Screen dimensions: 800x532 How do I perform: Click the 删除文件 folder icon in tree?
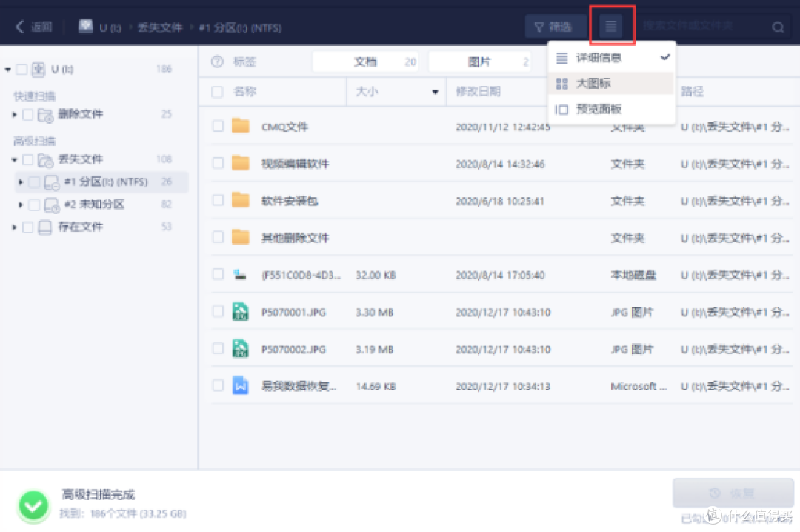45,116
